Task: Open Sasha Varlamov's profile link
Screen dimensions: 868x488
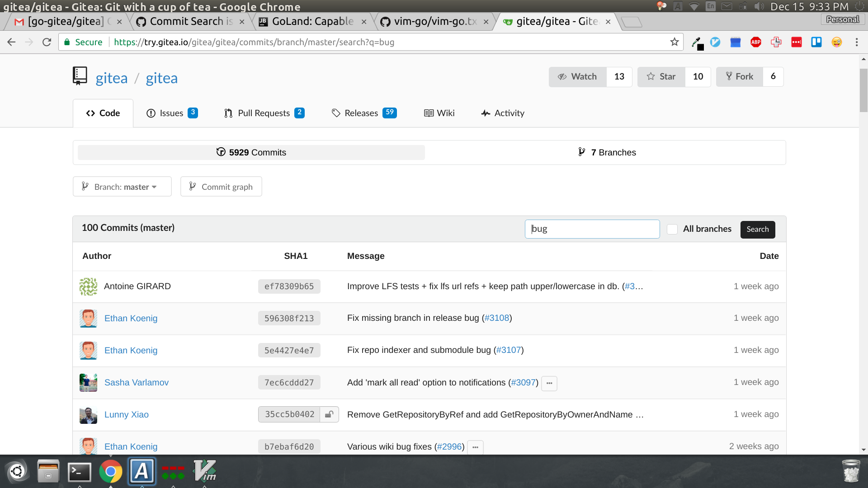Action: coord(137,383)
